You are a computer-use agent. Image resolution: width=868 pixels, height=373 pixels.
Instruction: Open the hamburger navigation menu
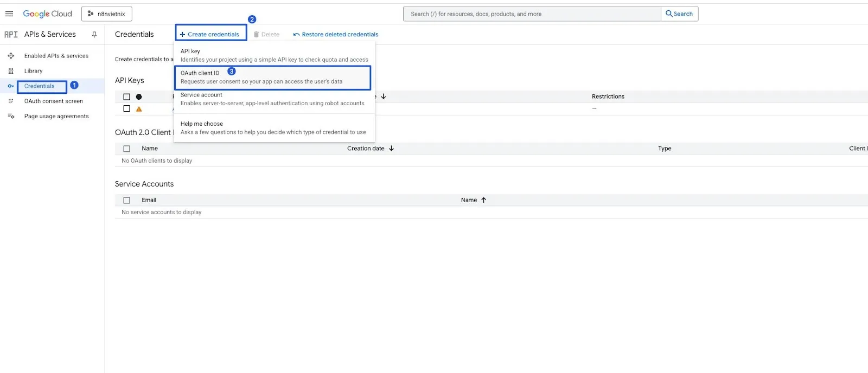pyautogui.click(x=9, y=14)
